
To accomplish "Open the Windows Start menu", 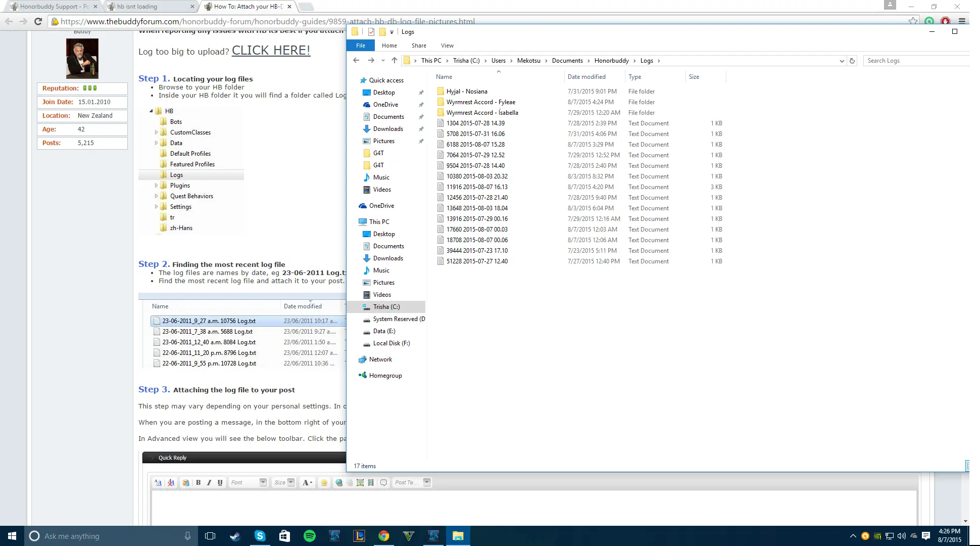I will (12, 536).
